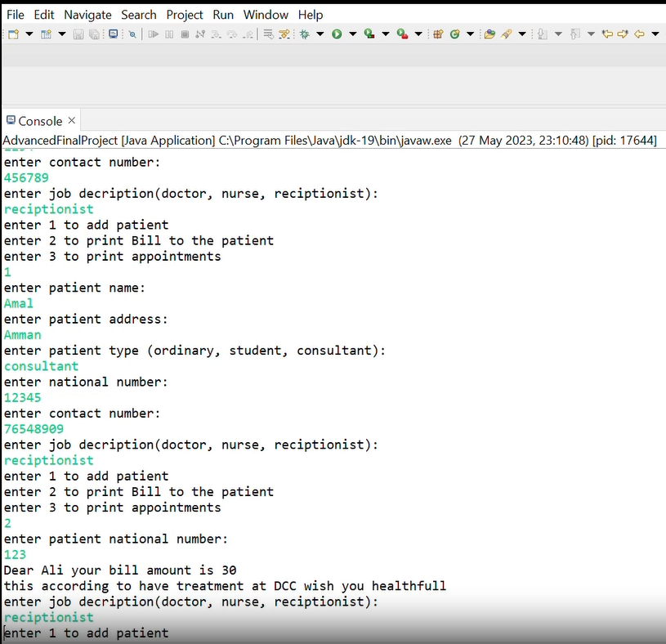Screen dimensions: 666x644
Task: Run the program with code coverage
Action: [369, 33]
